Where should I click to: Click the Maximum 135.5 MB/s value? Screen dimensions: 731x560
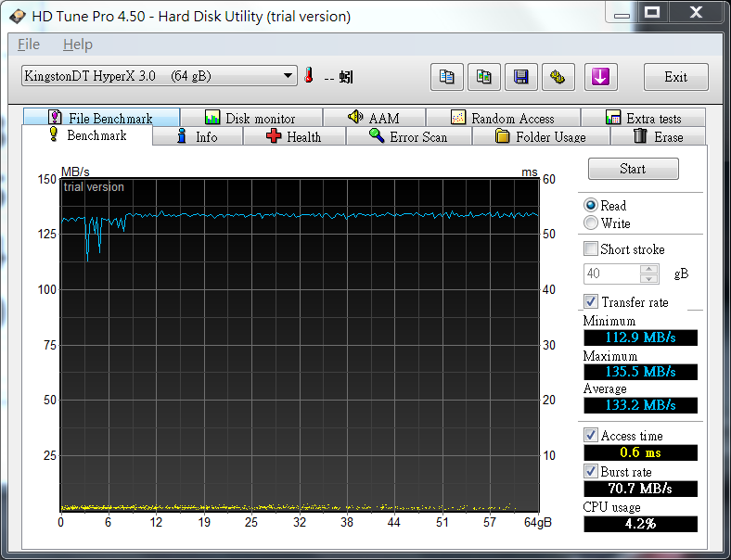point(641,372)
